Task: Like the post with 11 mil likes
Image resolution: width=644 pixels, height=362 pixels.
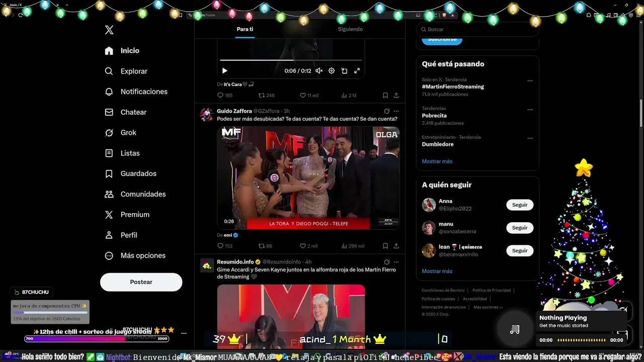Action: pyautogui.click(x=309, y=96)
